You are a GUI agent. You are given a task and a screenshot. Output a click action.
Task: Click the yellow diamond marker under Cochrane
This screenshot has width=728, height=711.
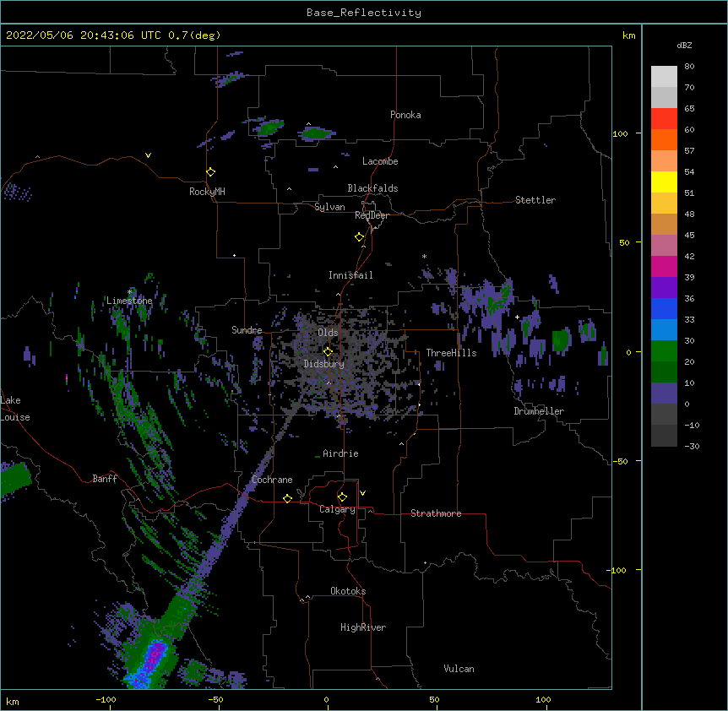(287, 498)
